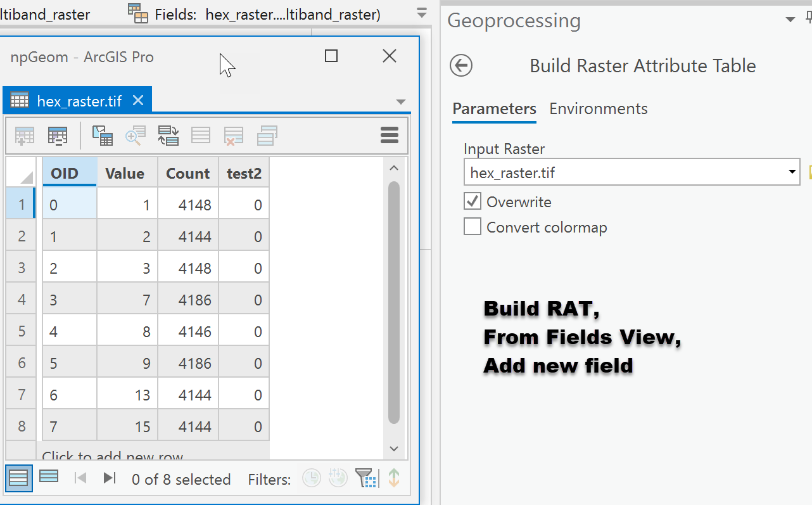The width and height of the screenshot is (812, 505).
Task: Switch to the Environments tab
Action: (x=598, y=109)
